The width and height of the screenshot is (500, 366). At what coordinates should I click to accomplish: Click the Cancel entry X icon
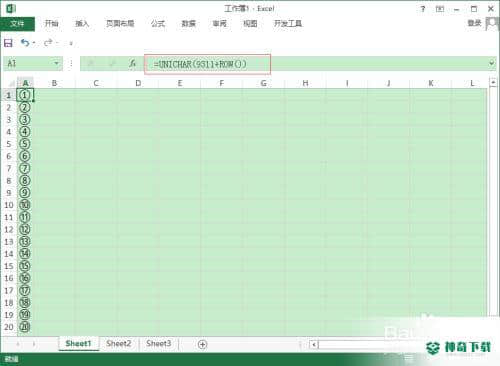tap(91, 63)
